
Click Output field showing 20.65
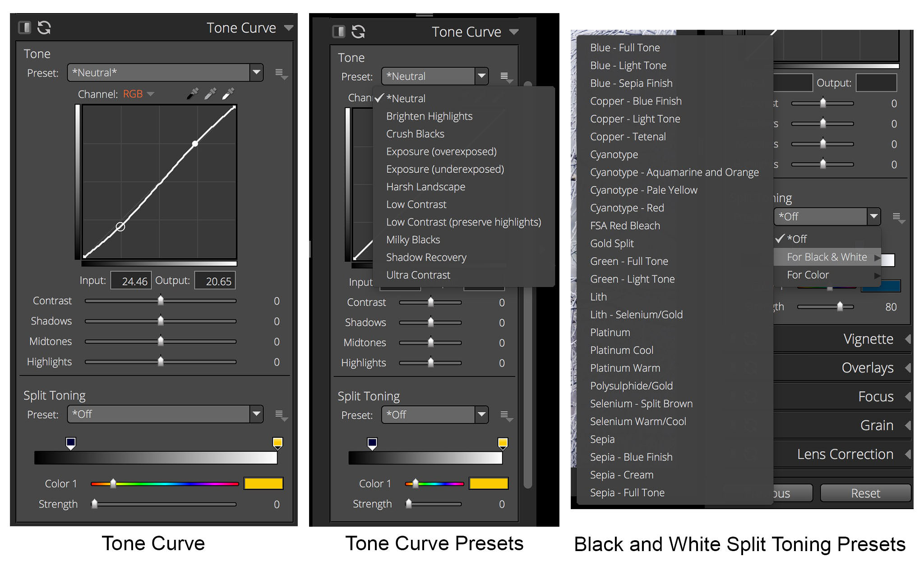coord(215,281)
